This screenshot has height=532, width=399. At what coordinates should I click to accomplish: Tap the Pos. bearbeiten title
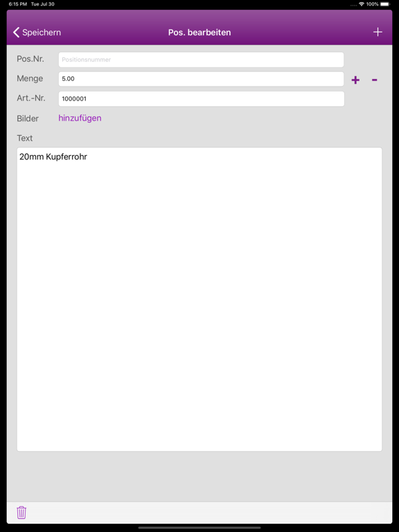point(199,33)
